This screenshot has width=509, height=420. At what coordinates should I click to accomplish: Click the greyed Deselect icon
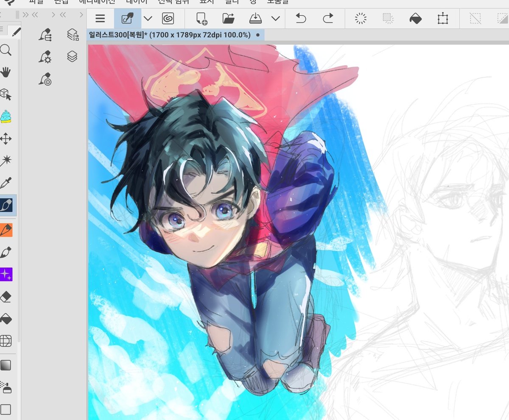(475, 19)
